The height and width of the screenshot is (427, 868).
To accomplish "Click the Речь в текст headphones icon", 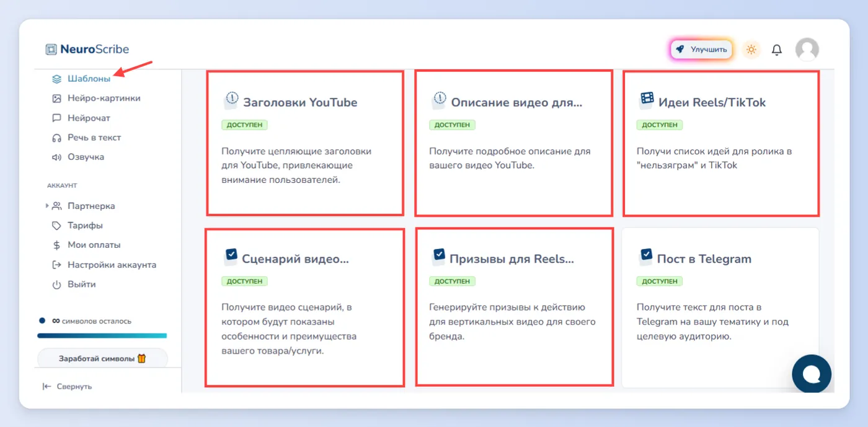I will (x=56, y=138).
